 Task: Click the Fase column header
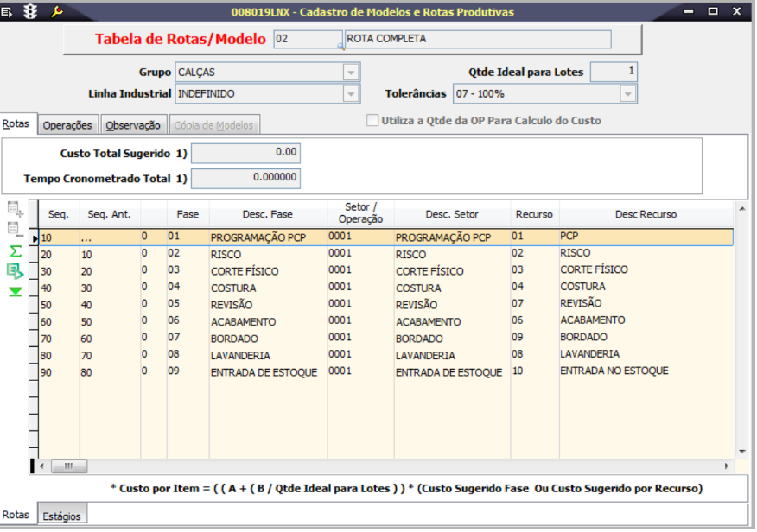pyautogui.click(x=188, y=215)
